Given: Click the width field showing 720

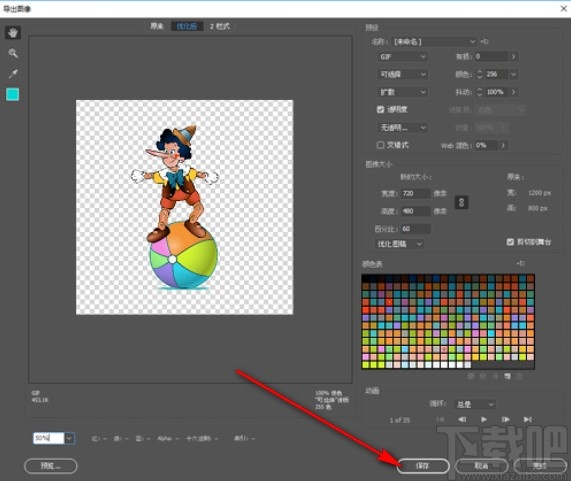Looking at the screenshot, I should tap(415, 193).
